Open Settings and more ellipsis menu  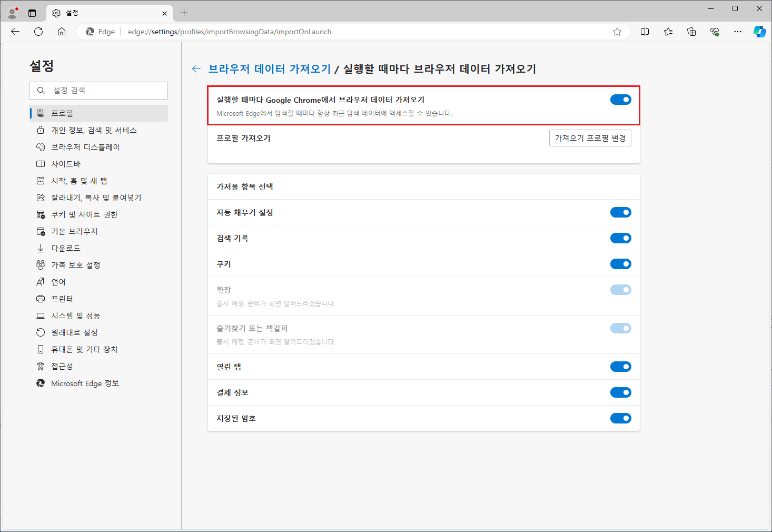pos(738,32)
